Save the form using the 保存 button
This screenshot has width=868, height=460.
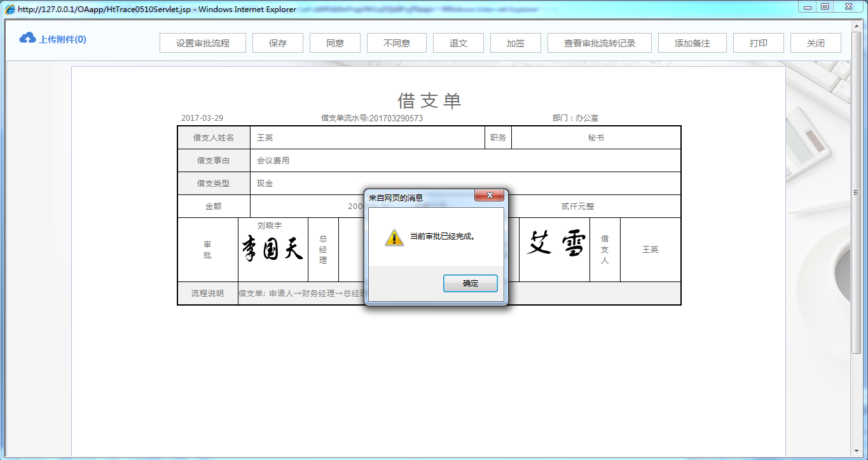[x=277, y=43]
